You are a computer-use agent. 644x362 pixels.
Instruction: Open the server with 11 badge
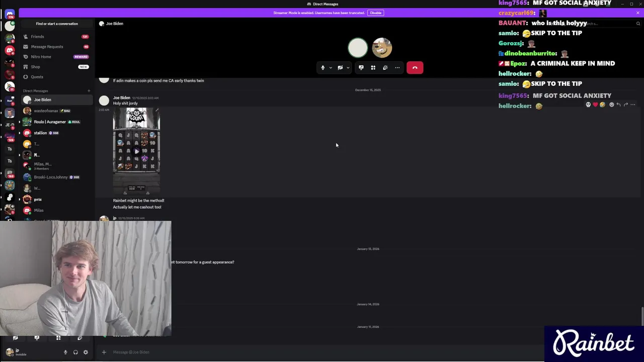coord(10,87)
